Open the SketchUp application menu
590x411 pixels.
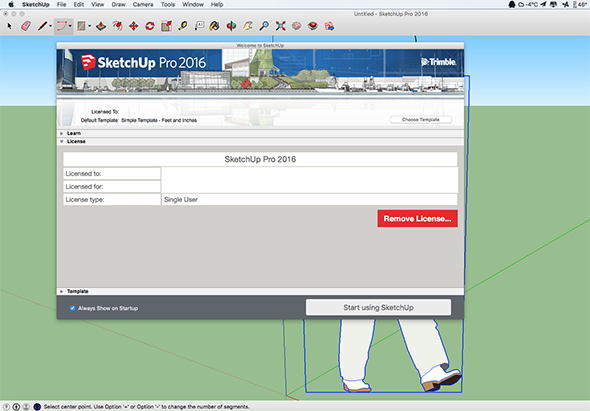[x=35, y=5]
